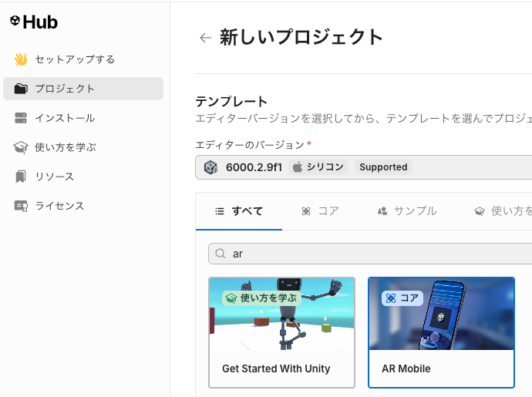Click the Installs drive icon
532x397 pixels.
coord(21,118)
